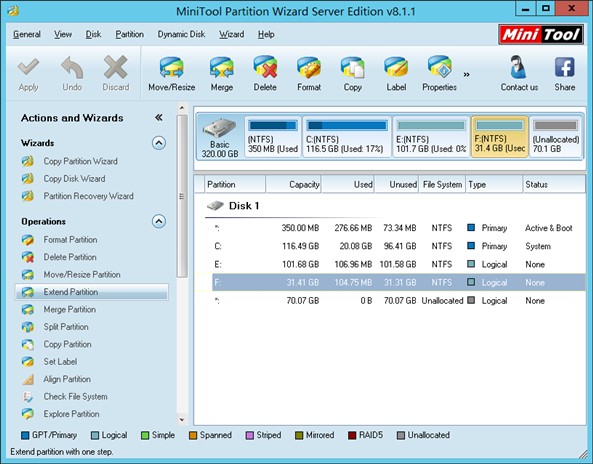Sort by the Type column header
Image resolution: width=593 pixels, height=464 pixels.
point(494,185)
